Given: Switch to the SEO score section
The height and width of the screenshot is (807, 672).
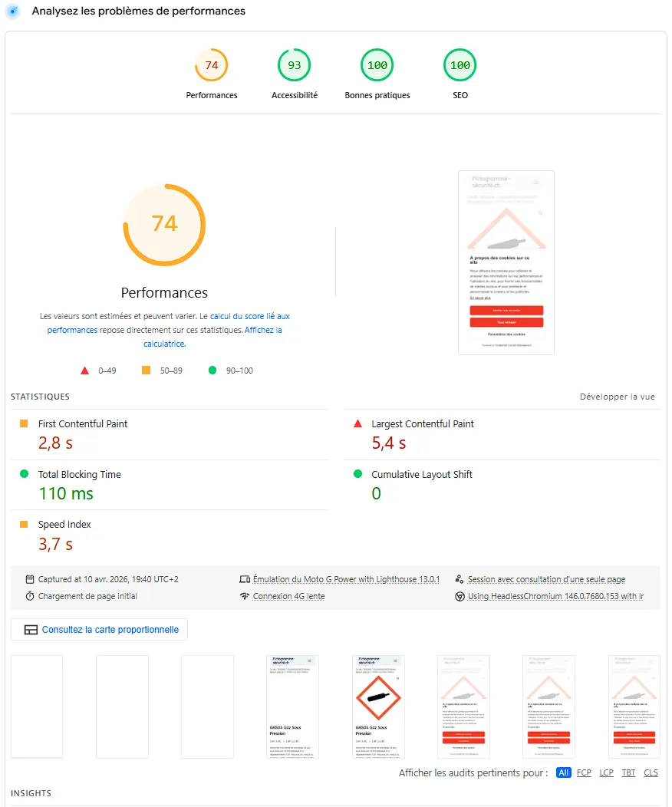Looking at the screenshot, I should click(460, 65).
